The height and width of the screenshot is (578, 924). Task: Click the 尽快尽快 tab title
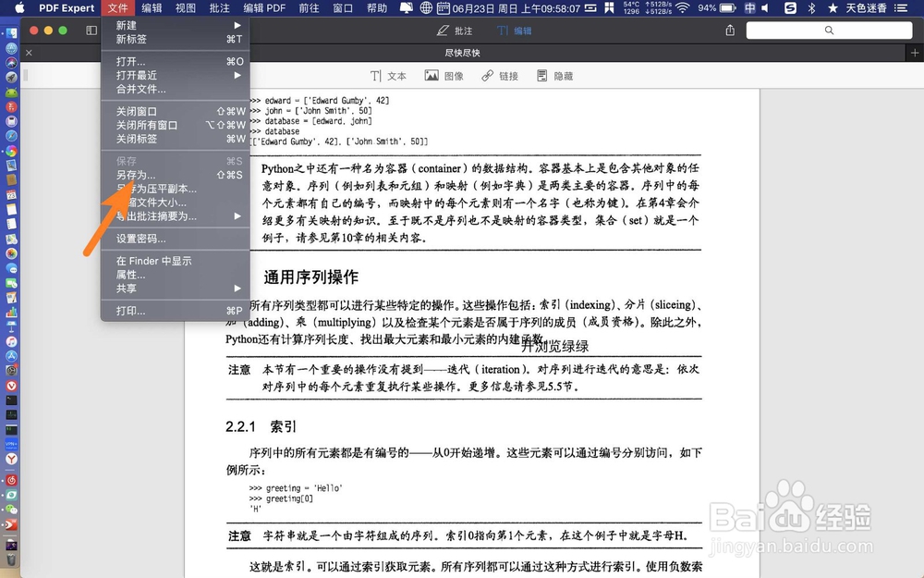pos(463,53)
